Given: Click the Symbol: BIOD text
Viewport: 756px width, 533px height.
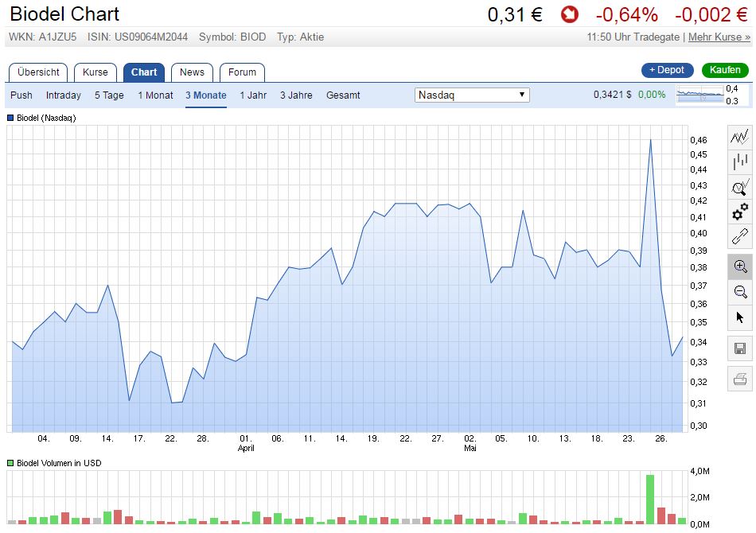Looking at the screenshot, I should 232,37.
